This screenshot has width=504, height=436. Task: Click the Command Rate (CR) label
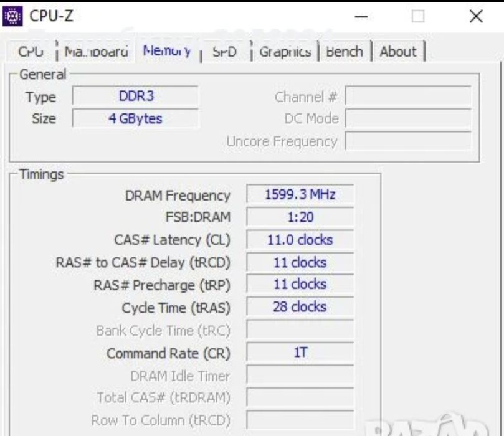pos(169,353)
